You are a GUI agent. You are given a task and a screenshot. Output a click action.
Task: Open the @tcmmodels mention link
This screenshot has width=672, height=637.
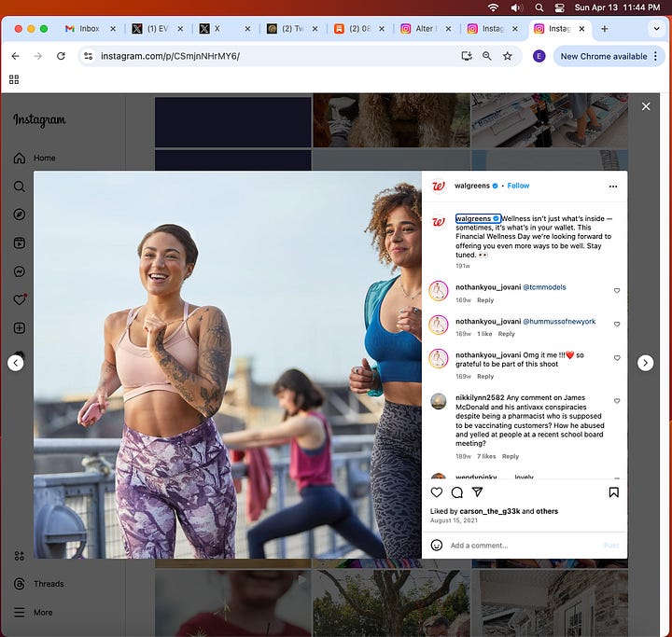pos(544,287)
